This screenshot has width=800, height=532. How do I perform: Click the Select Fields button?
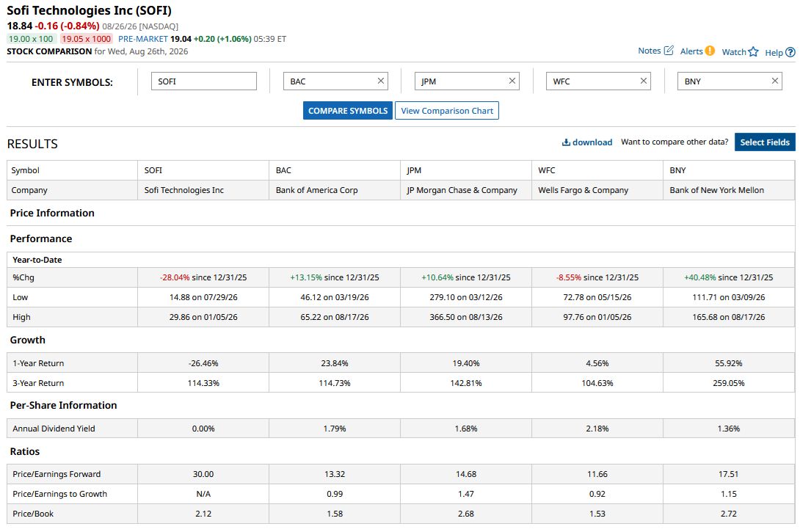pos(765,142)
